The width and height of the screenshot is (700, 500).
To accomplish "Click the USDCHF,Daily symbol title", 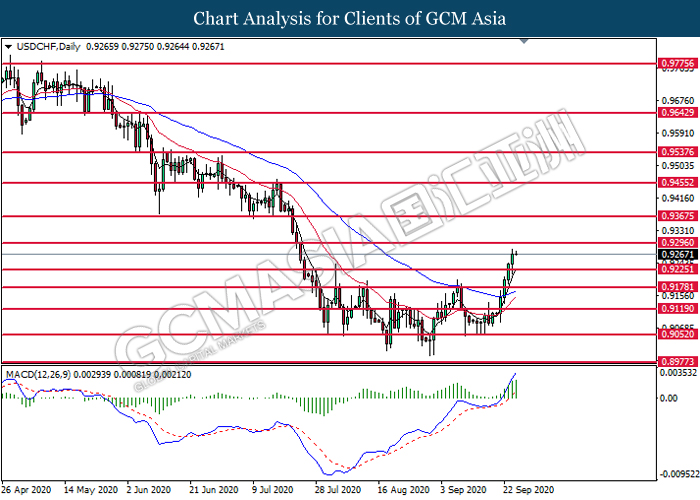I will coord(48,46).
